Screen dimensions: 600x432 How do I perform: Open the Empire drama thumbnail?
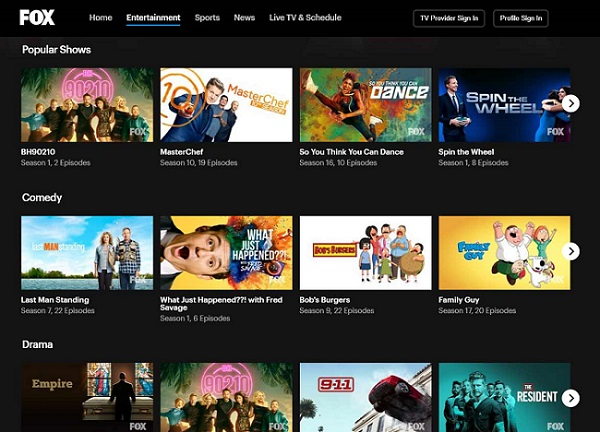[x=87, y=397]
